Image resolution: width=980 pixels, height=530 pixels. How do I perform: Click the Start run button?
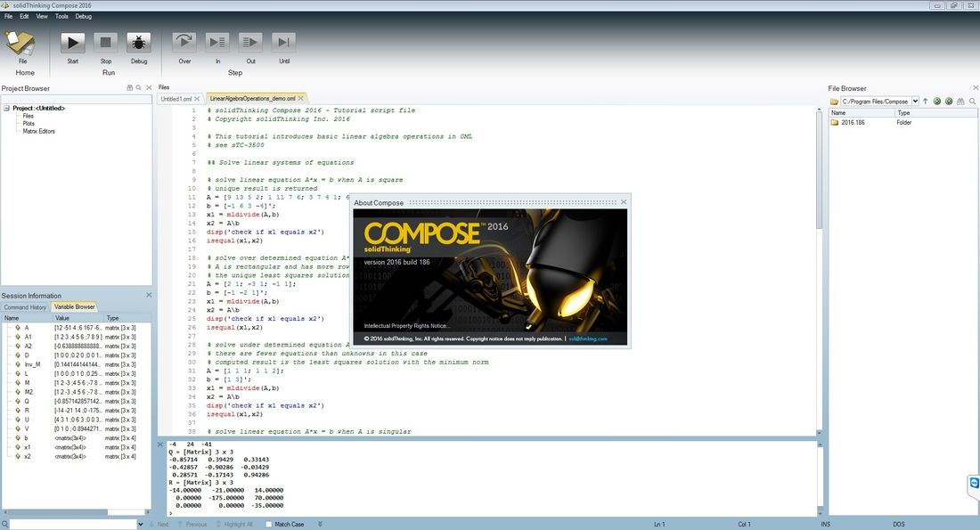(x=73, y=42)
